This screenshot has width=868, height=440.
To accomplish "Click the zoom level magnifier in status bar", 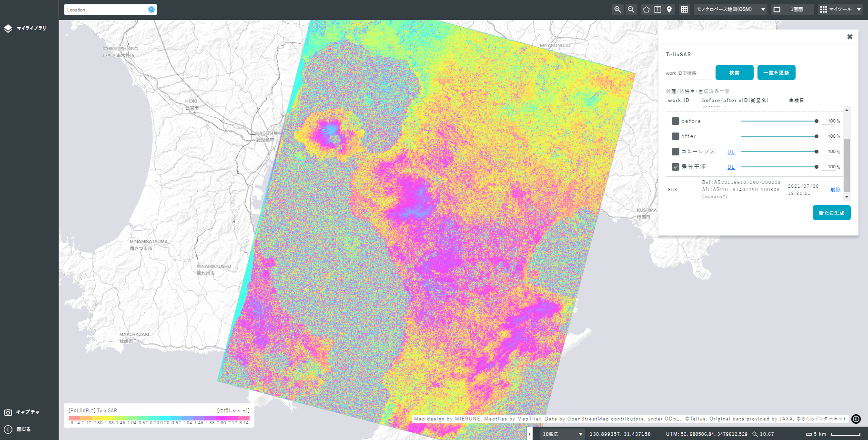I will coord(755,434).
